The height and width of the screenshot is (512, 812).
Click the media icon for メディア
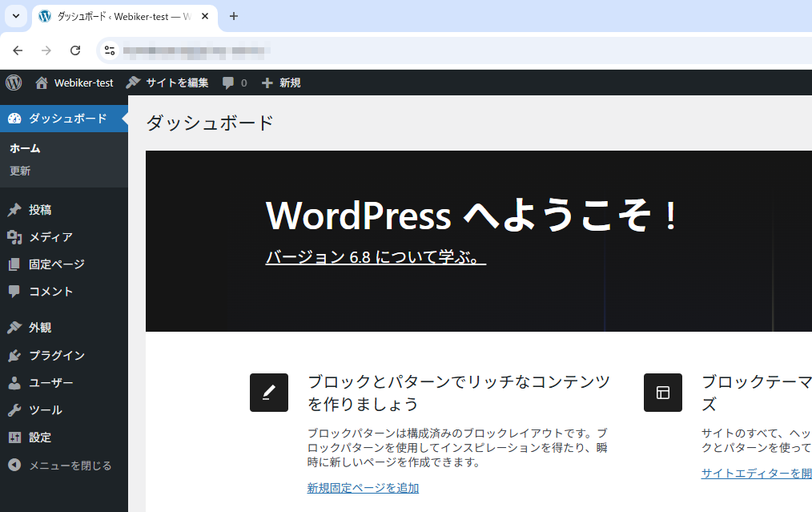click(x=14, y=237)
